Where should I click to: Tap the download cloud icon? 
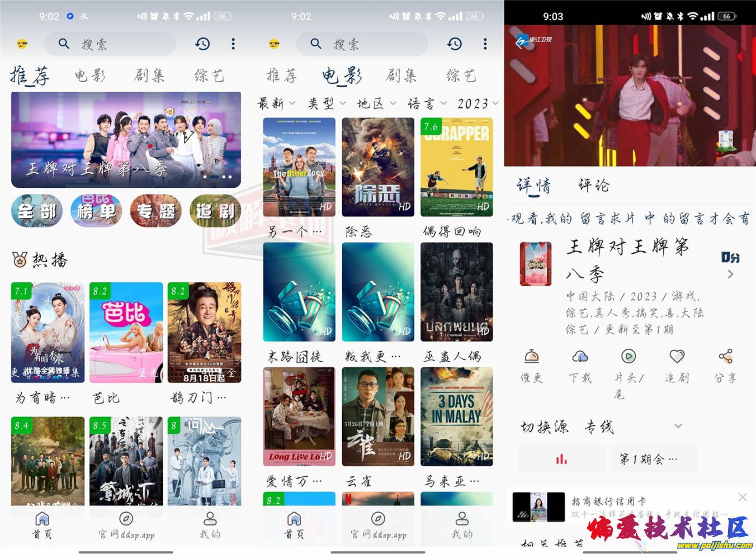580,357
